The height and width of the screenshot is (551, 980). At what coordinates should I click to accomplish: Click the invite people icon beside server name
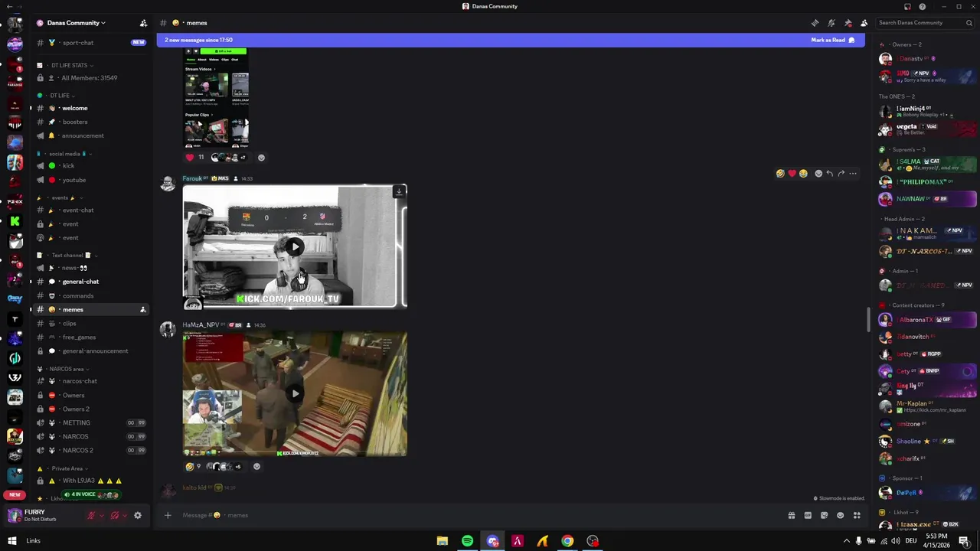click(x=143, y=23)
